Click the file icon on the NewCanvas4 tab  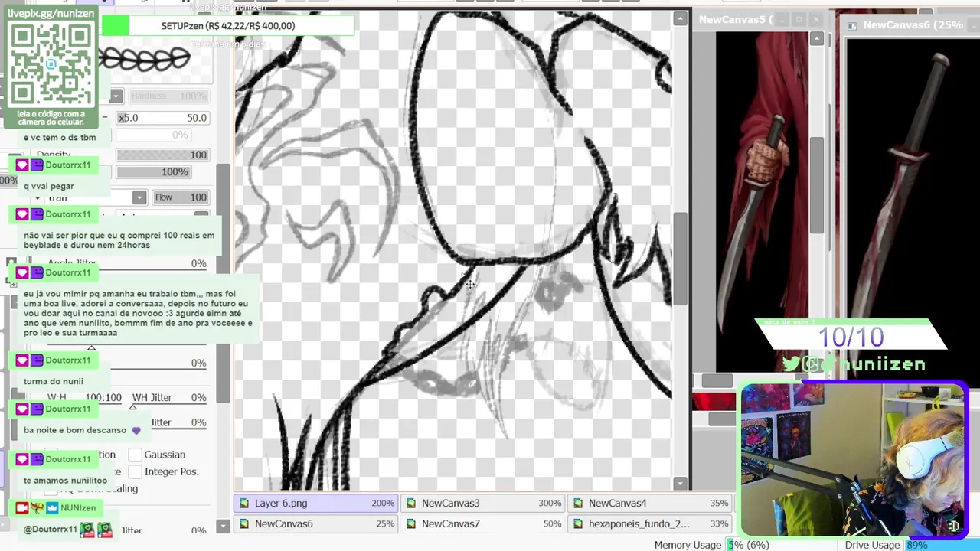578,503
